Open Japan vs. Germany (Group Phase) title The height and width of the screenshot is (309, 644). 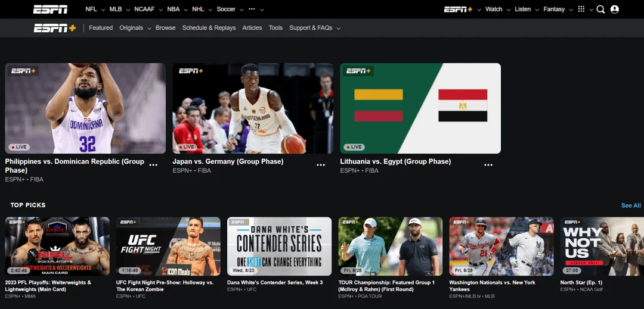(228, 161)
